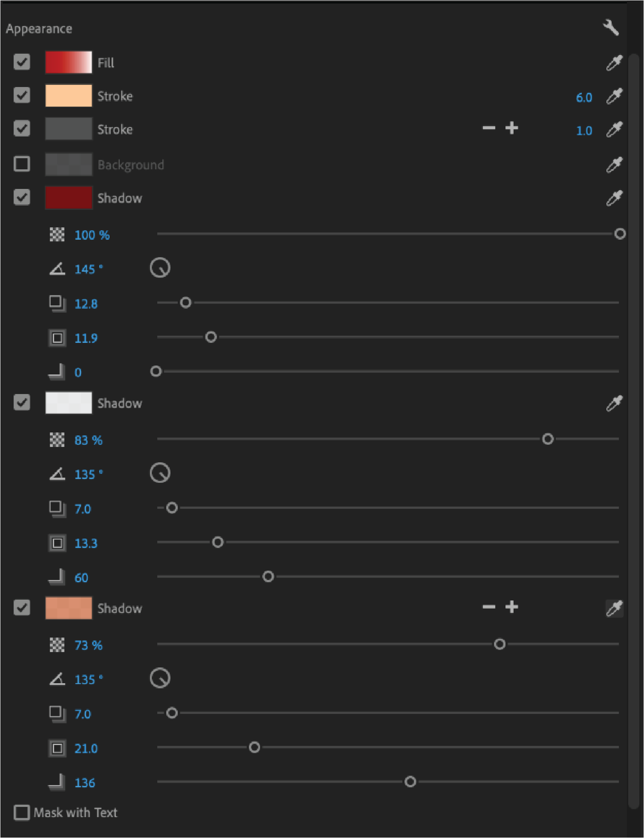Check Mask with Text option

point(22,812)
